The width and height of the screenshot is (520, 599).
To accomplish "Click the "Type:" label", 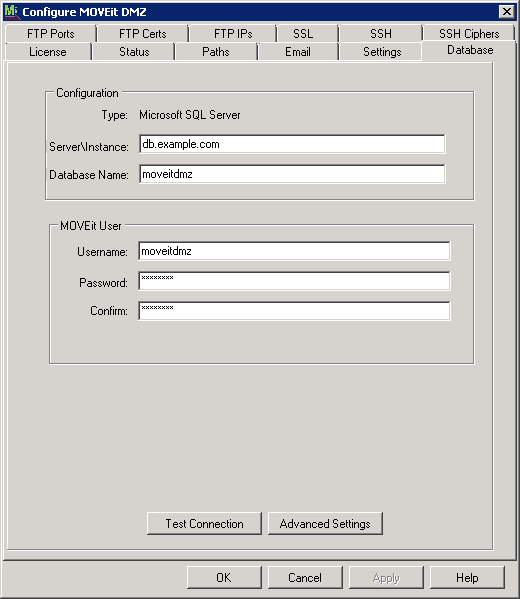I will (x=115, y=115).
